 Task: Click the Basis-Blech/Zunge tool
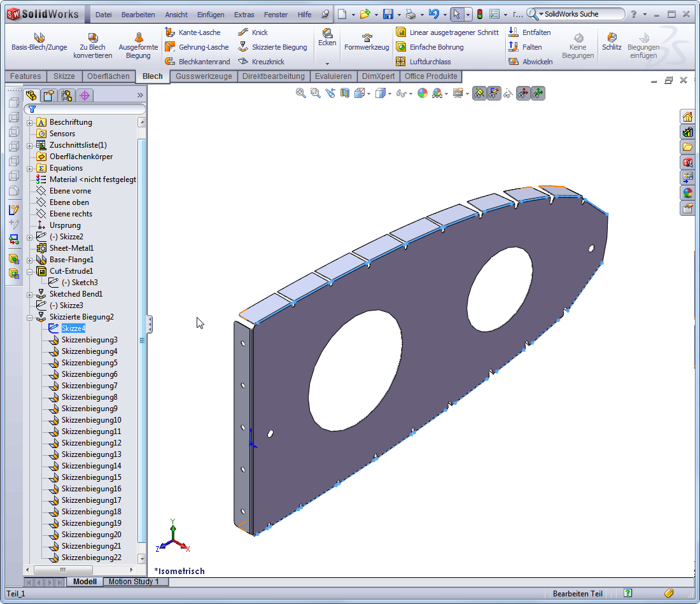(39, 42)
